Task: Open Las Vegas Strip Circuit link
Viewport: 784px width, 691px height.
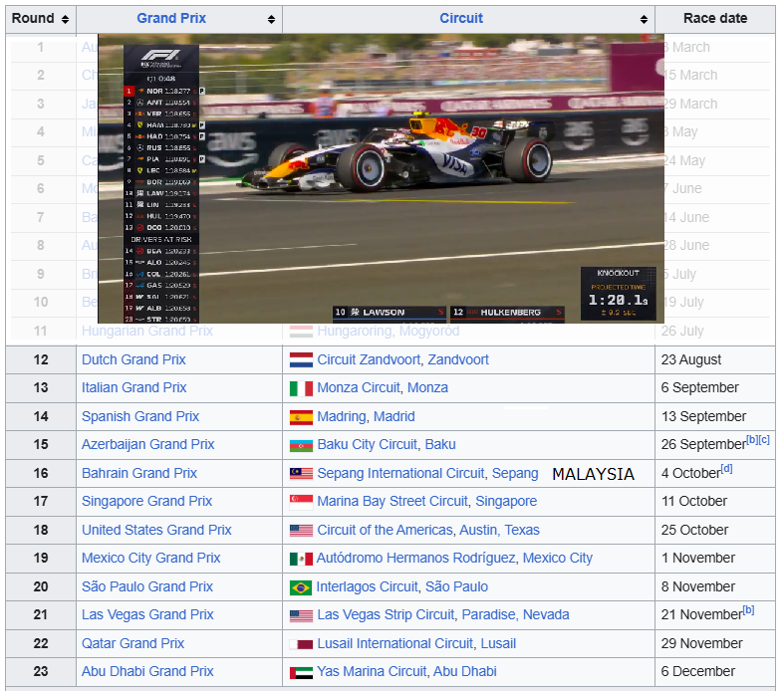Action: 386,614
